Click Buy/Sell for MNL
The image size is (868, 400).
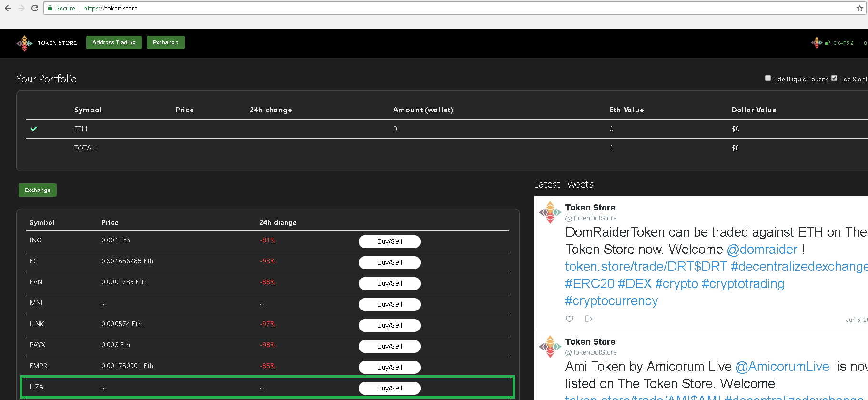[390, 304]
